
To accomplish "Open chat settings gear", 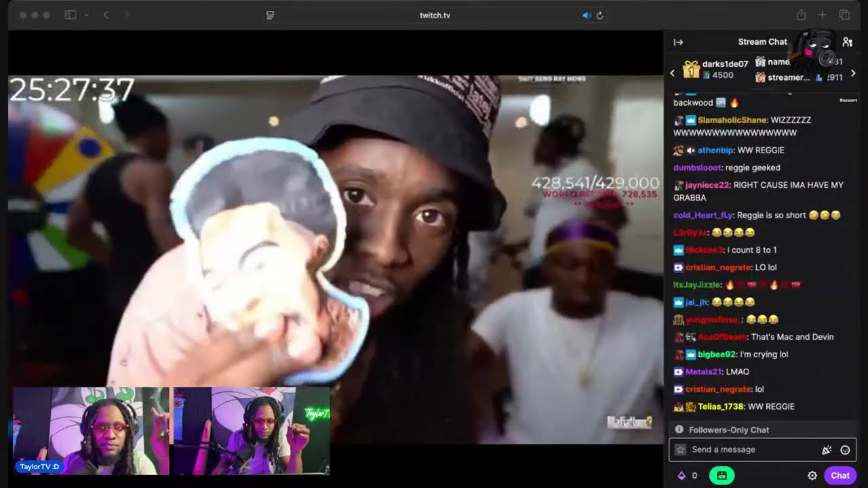I will 812,476.
